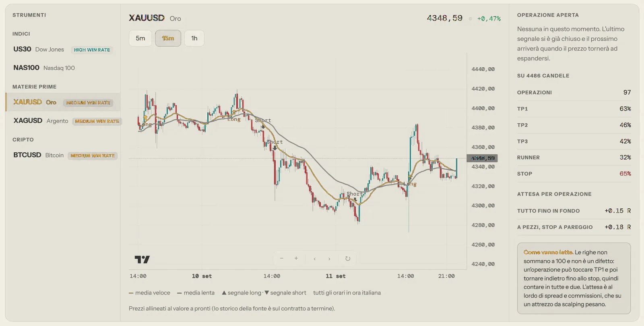Click the scroll chart left arrow
Viewport: 644px width, 326px height.
coord(314,259)
